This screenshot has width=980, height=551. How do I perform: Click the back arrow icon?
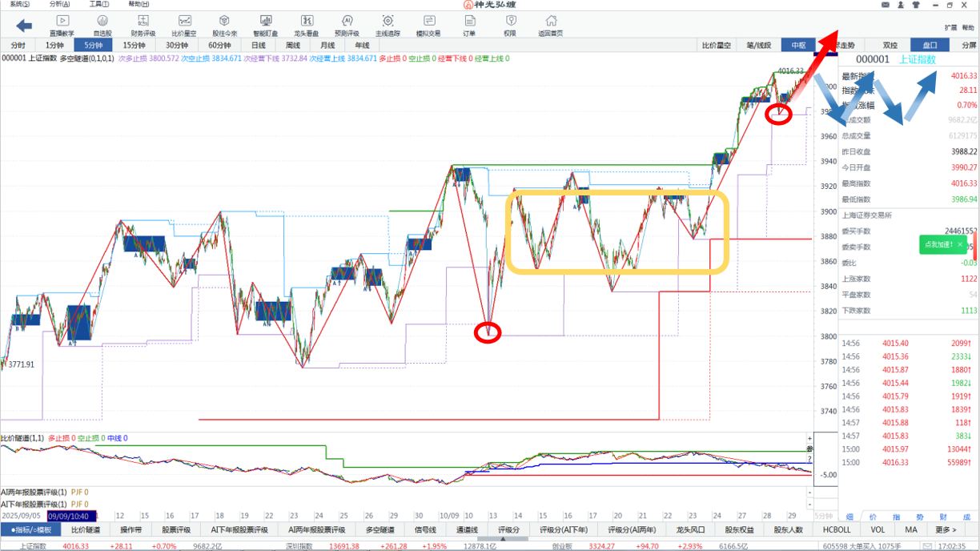23,26
